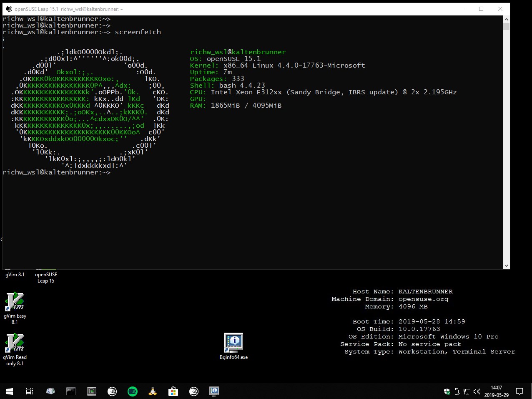Image resolution: width=532 pixels, height=399 pixels.
Task: Open the Command Prompt taskbar icon
Action: coord(71,391)
